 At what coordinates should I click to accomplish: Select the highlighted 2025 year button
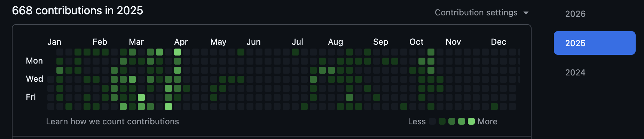point(595,43)
